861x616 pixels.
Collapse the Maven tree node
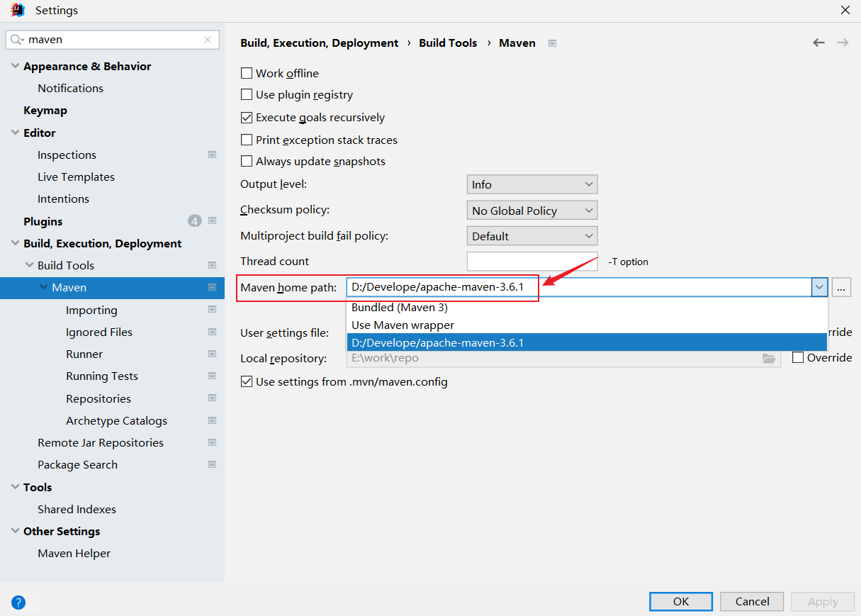tap(44, 287)
